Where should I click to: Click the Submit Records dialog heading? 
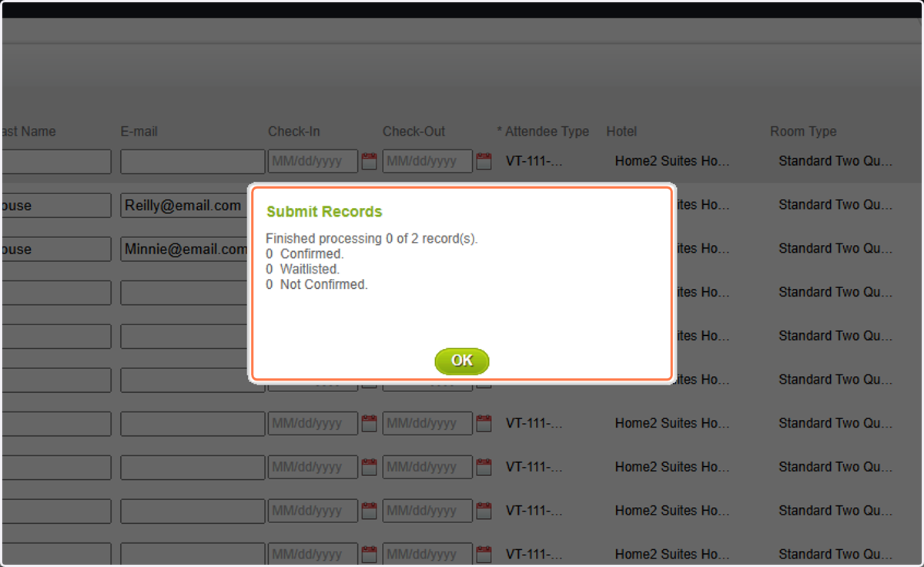click(x=324, y=212)
